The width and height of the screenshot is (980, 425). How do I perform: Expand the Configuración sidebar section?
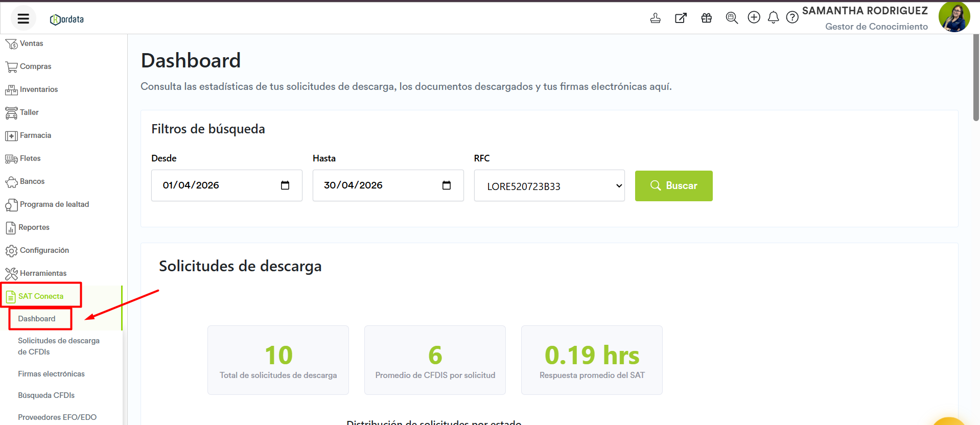[x=44, y=250]
